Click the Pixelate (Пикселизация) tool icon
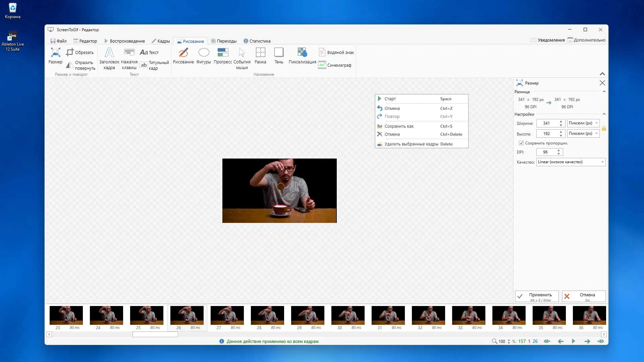The image size is (644, 362). pyautogui.click(x=302, y=52)
